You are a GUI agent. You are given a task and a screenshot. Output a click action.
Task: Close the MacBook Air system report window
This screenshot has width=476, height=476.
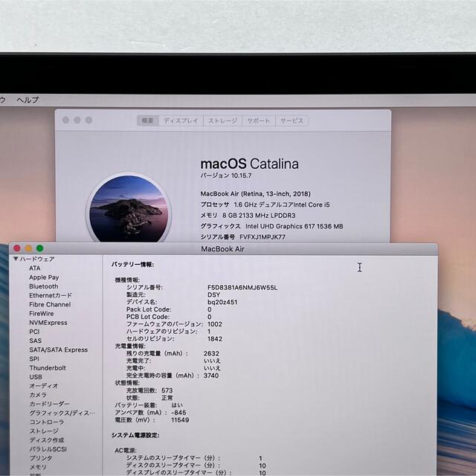[17, 248]
